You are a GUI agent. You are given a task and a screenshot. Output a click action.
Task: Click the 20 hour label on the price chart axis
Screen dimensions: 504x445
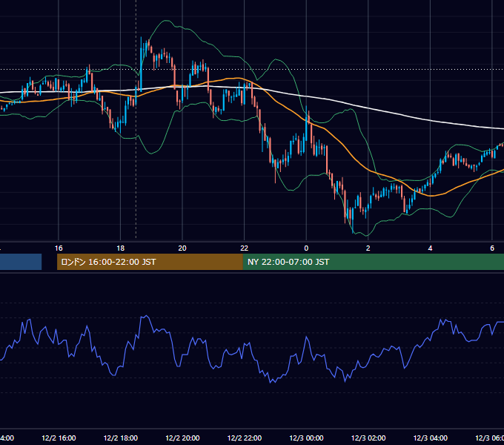[x=182, y=248]
